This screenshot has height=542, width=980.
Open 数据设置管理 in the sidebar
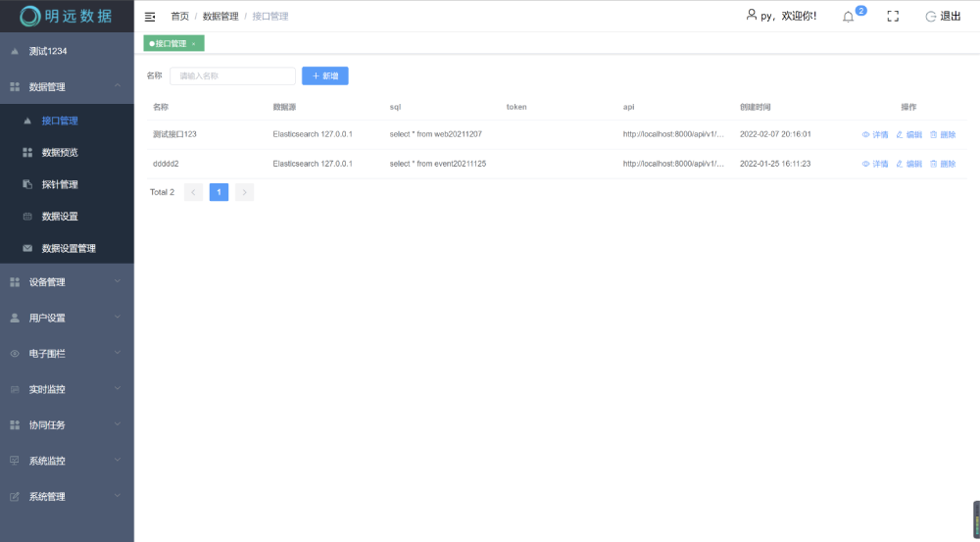coord(67,248)
